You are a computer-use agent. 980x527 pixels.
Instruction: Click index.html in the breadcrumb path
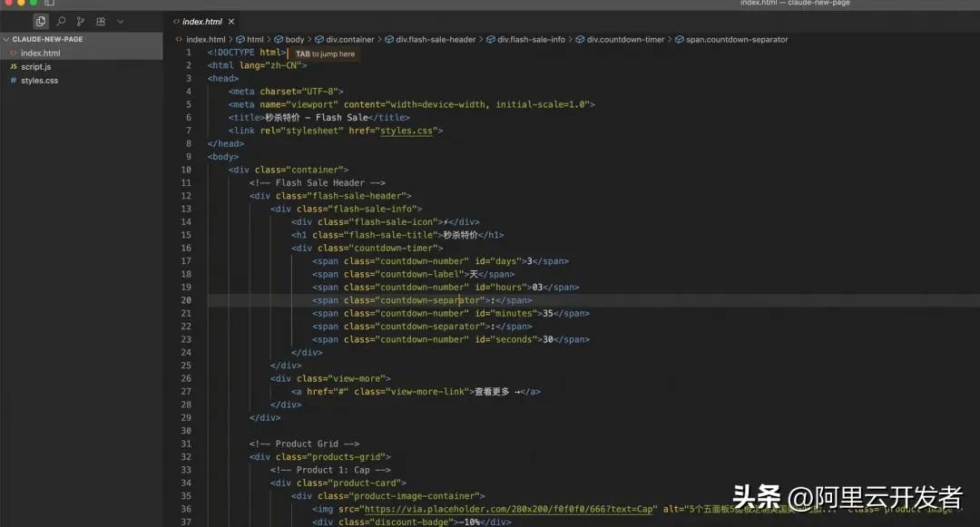pyautogui.click(x=206, y=39)
